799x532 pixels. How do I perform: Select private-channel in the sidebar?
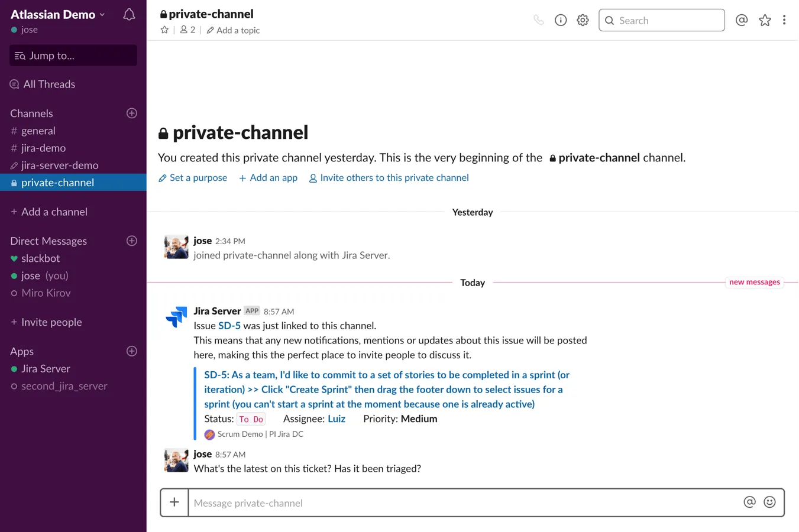[x=73, y=183]
